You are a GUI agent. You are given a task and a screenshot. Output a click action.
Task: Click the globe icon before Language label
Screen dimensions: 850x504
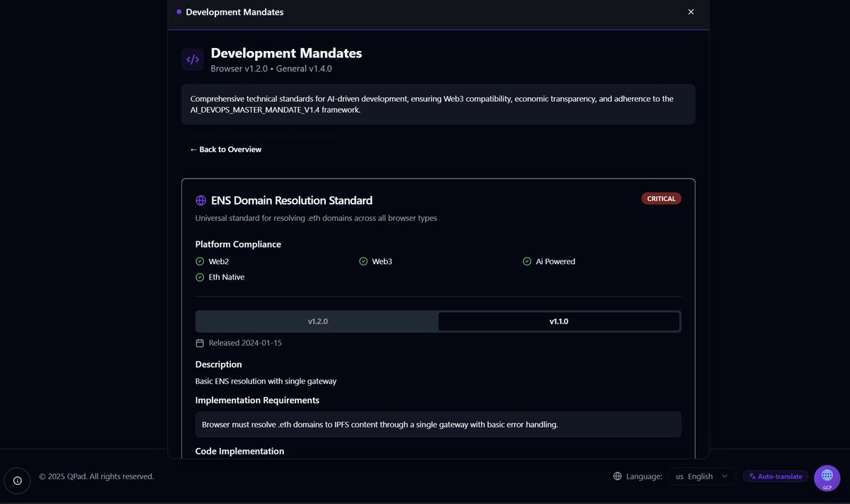(618, 476)
